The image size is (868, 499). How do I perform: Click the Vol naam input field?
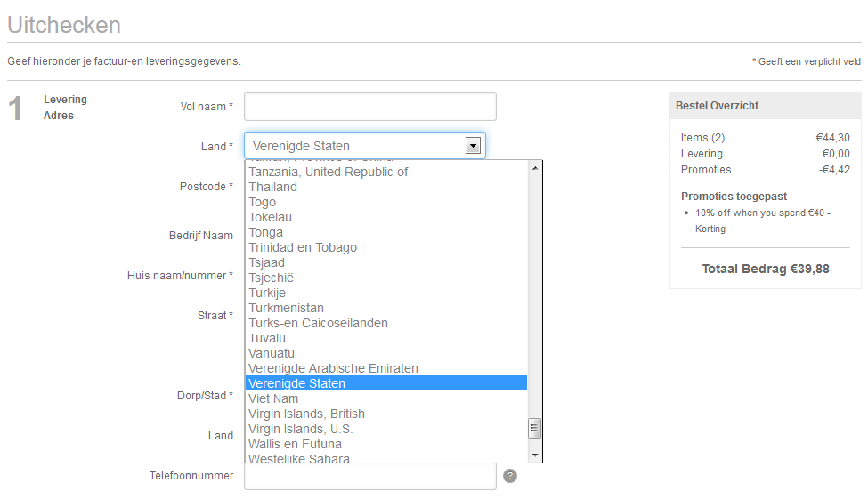[x=369, y=106]
